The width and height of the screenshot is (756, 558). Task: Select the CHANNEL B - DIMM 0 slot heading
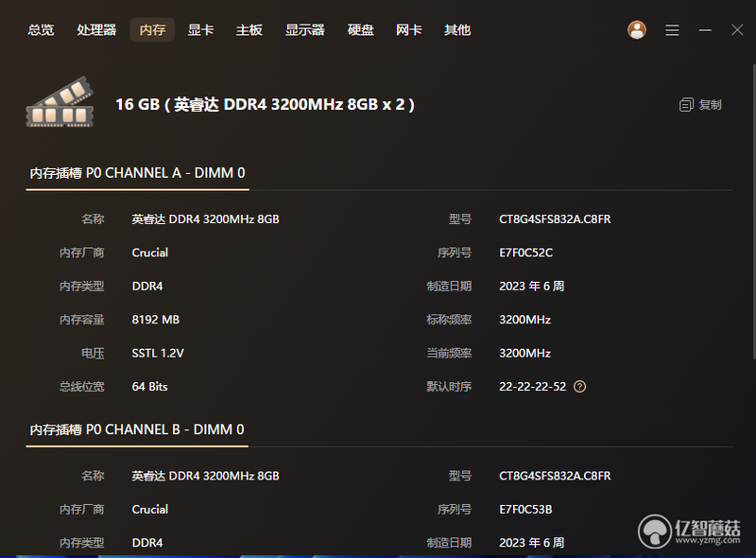137,429
